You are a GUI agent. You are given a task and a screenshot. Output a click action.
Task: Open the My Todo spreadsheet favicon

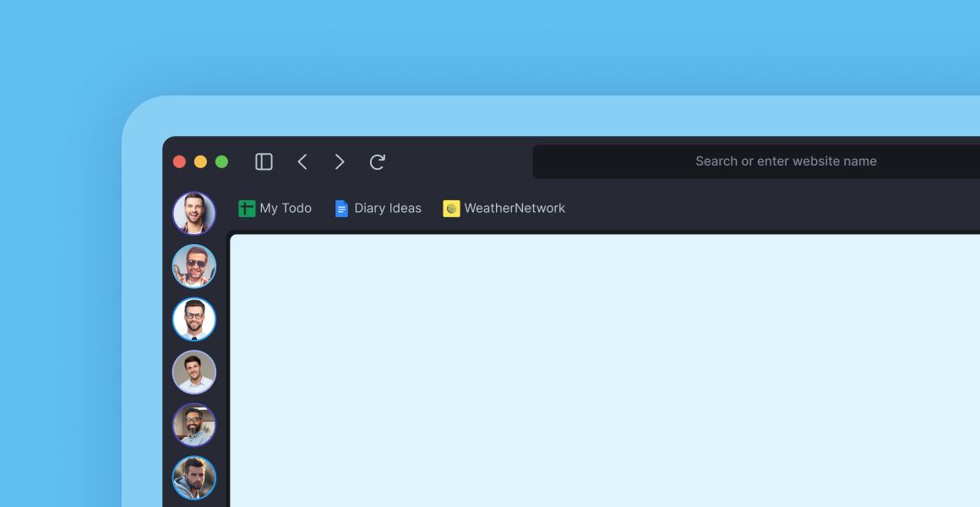pyautogui.click(x=246, y=208)
